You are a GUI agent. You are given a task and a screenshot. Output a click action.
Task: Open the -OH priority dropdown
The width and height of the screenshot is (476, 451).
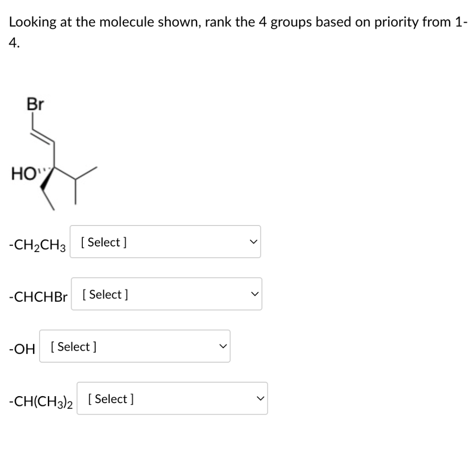coord(135,346)
